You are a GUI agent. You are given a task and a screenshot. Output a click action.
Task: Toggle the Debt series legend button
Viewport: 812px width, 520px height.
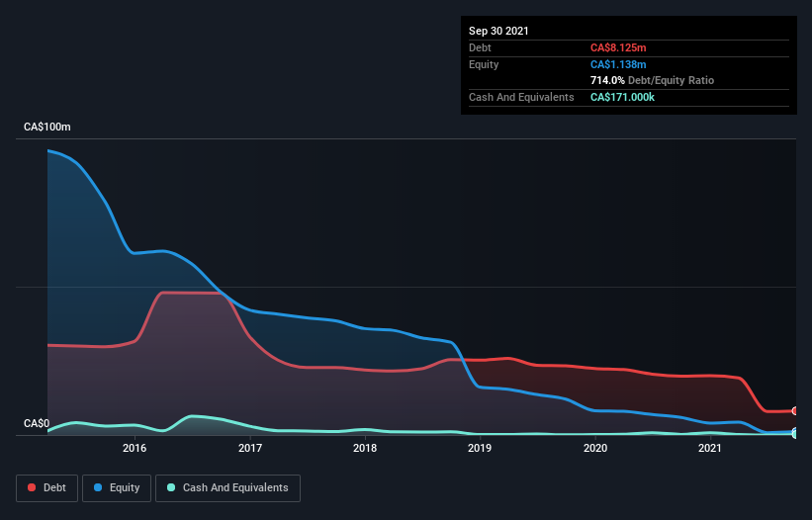[x=46, y=488]
